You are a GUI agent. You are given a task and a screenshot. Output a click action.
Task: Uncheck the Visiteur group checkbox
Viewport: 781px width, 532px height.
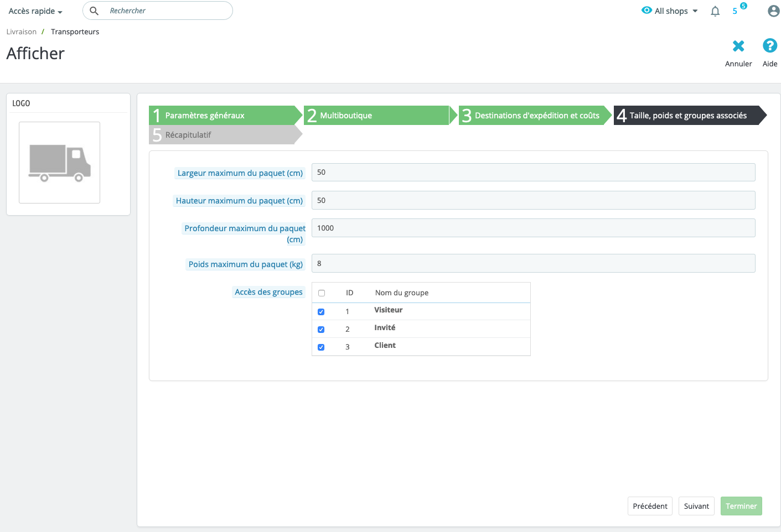click(x=321, y=312)
